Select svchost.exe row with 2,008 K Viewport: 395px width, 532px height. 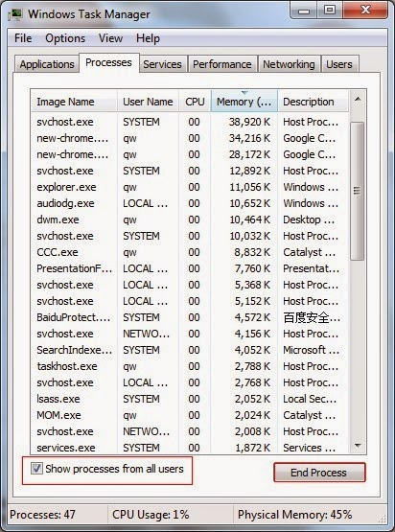[190, 431]
